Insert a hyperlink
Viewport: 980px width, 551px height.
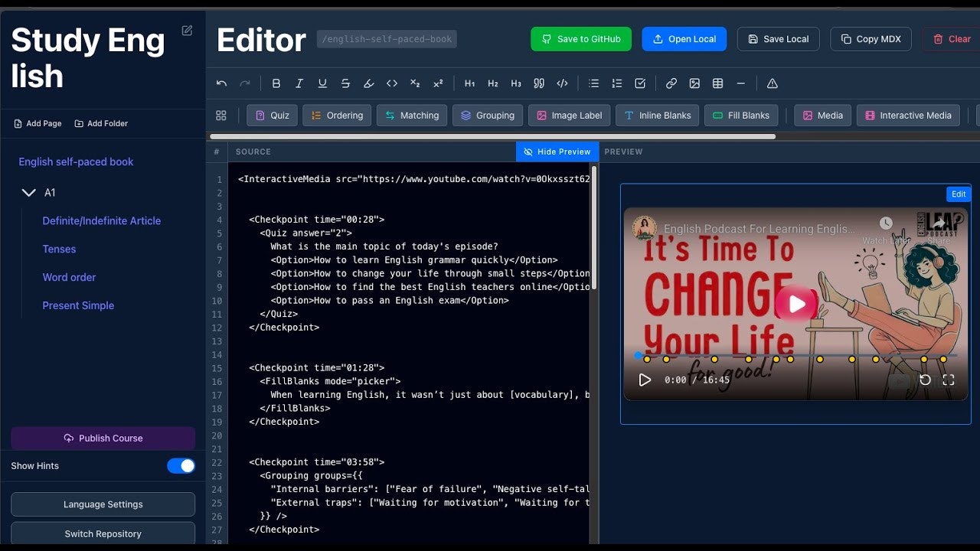671,83
